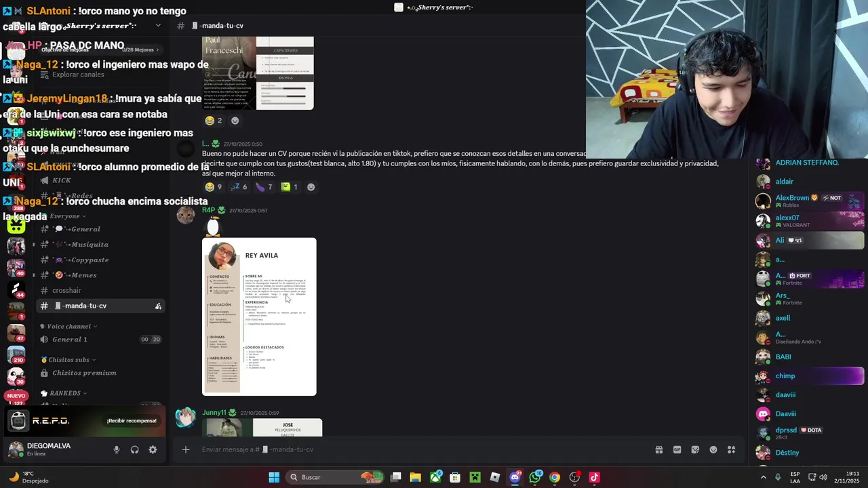This screenshot has width=868, height=488.
Task: Open the emoji picker icon
Action: click(713, 449)
